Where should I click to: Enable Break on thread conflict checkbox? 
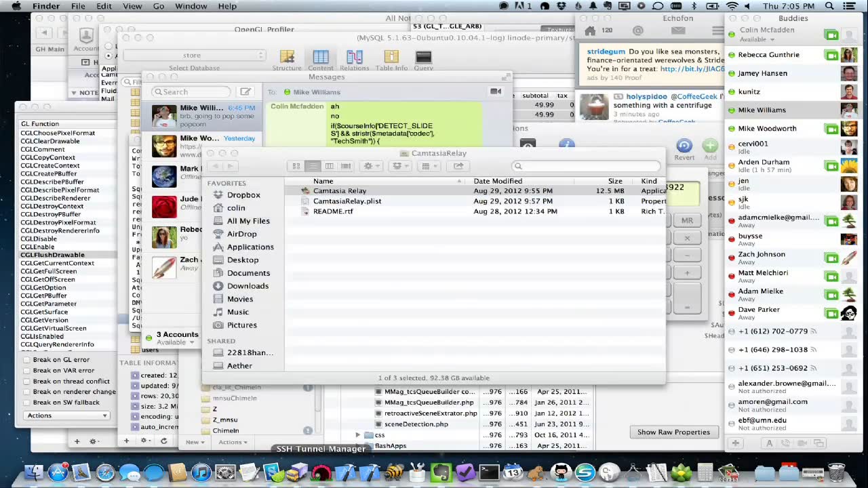tap(26, 382)
